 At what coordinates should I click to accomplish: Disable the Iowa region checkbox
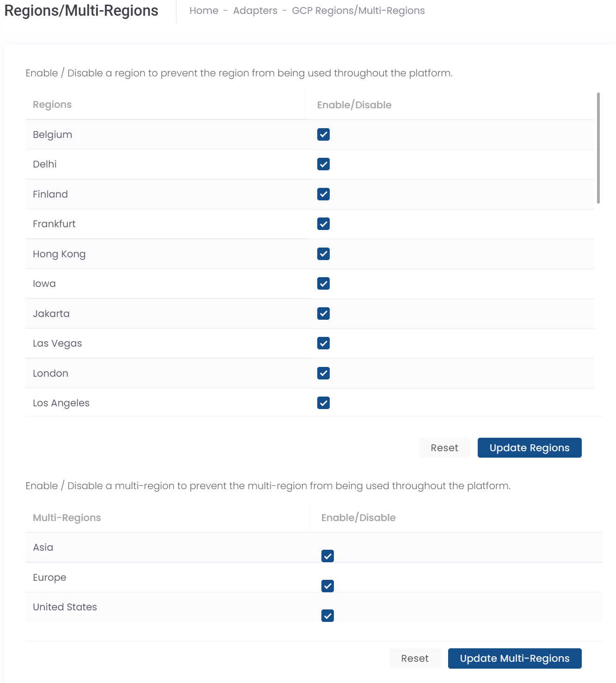click(x=323, y=284)
